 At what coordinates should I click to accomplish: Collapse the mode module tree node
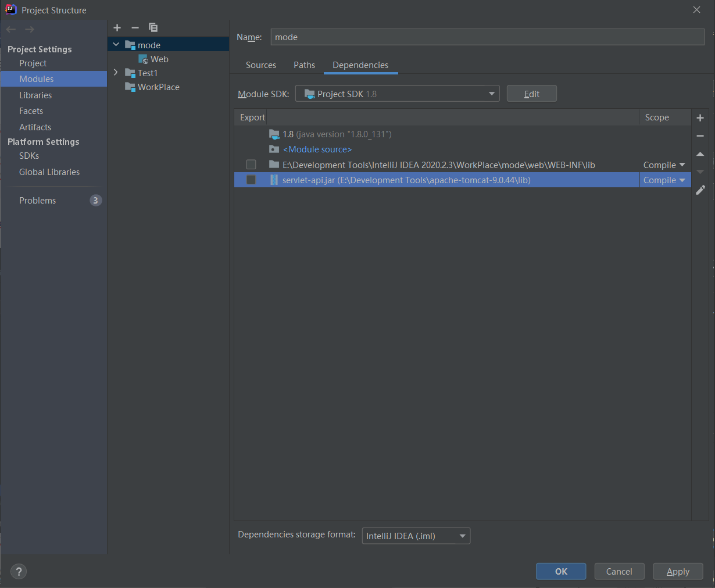116,45
